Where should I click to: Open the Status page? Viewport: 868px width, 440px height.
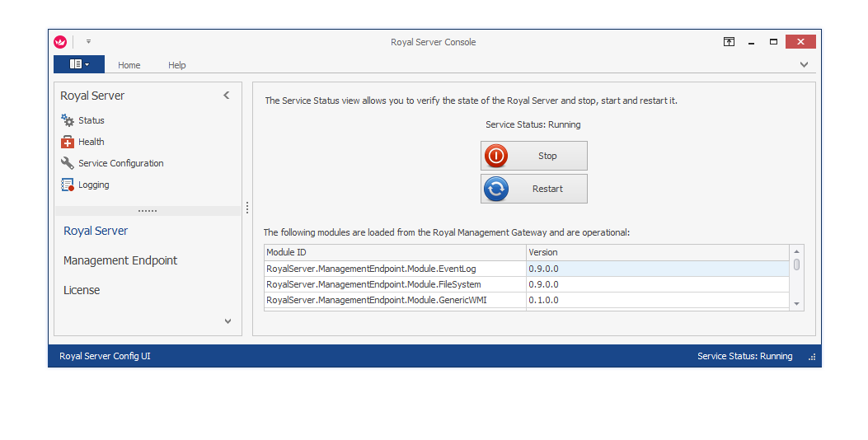[91, 120]
